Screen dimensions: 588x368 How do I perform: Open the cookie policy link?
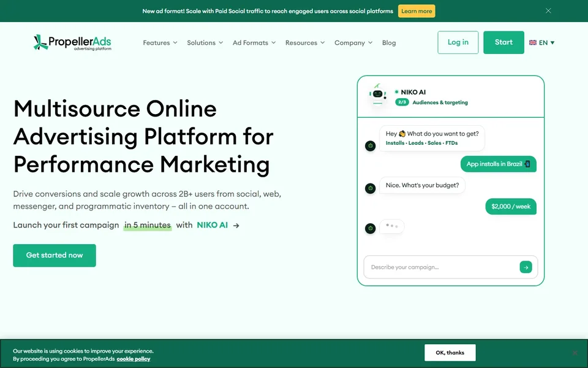pyautogui.click(x=133, y=359)
